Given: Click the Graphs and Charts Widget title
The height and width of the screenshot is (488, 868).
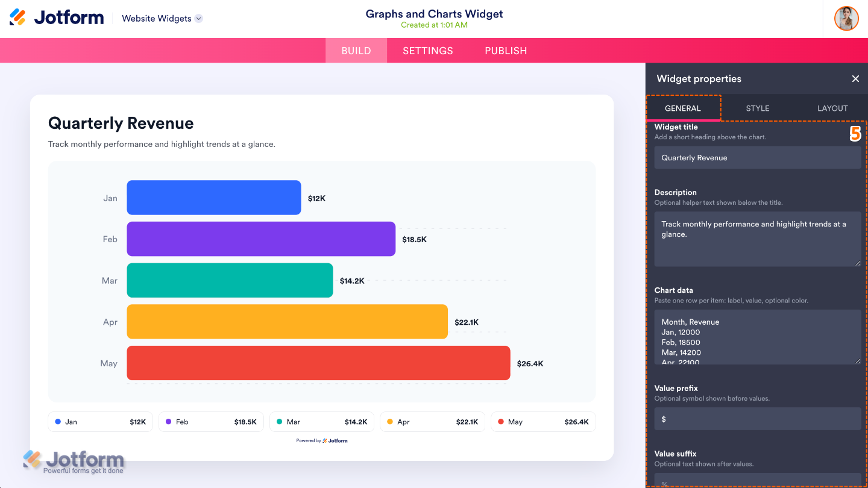Looking at the screenshot, I should (434, 14).
